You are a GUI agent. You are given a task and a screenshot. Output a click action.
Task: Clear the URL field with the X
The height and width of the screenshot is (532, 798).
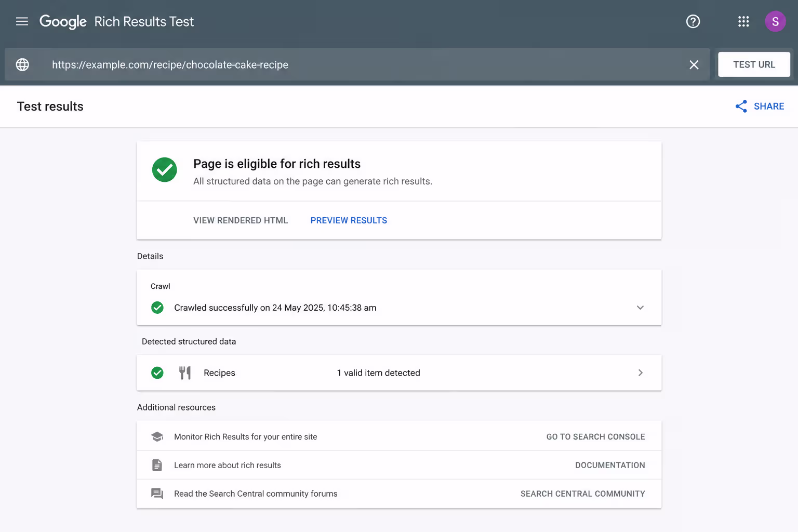coord(694,64)
